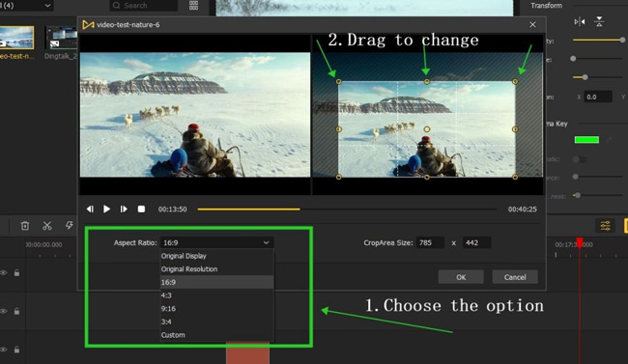The height and width of the screenshot is (364, 628).
Task: Click the play button in crop dialog
Action: [x=106, y=209]
